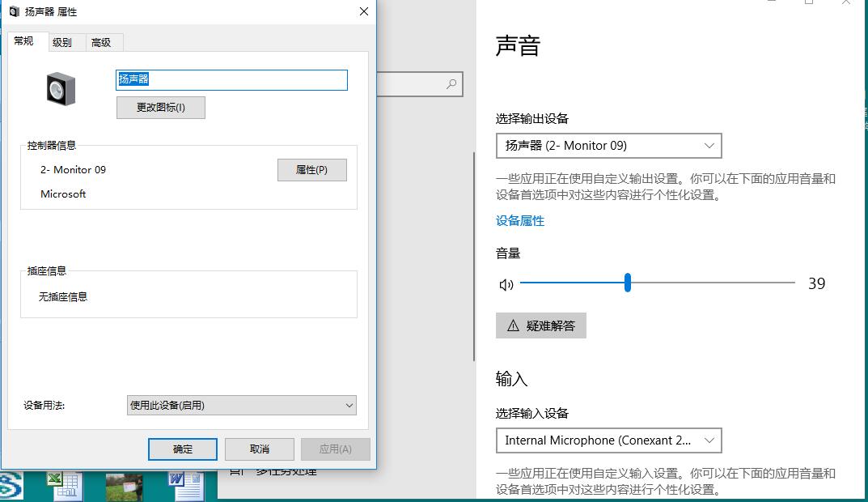Screen dimensions: 868x502
Task: Click the 扬声器 属性 title bar icon
Action: (x=14, y=12)
